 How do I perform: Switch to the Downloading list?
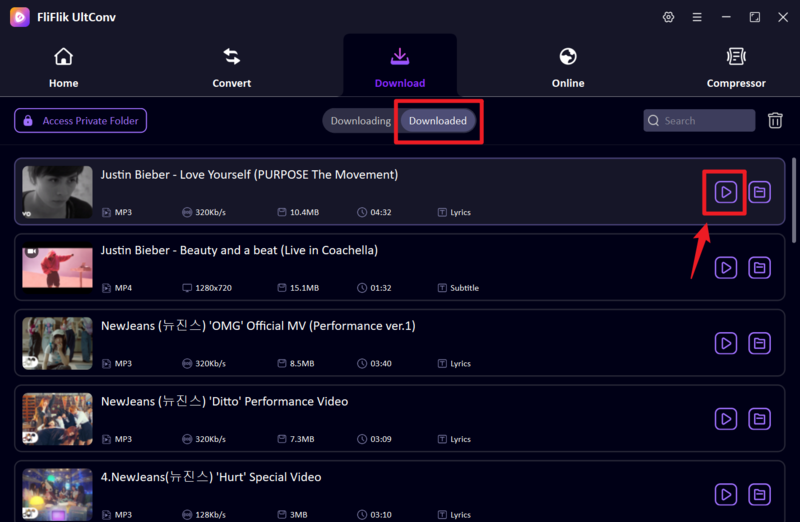(360, 121)
